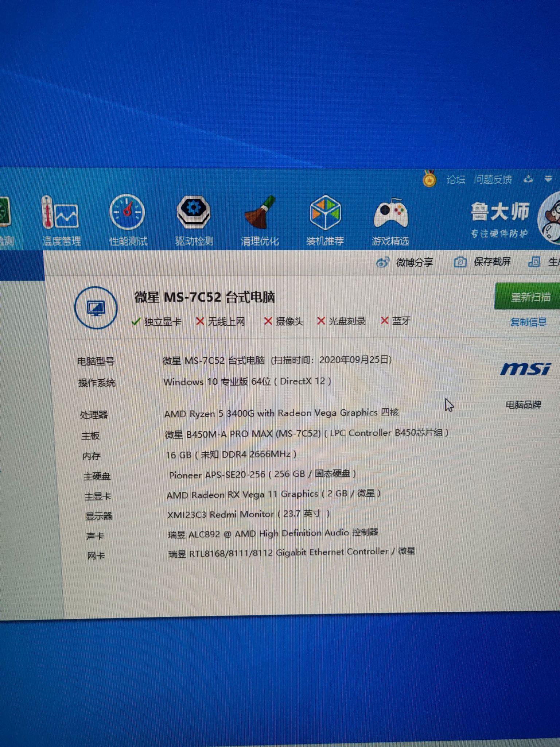This screenshot has width=560, height=747.
Task: Select the 瑞昱 ALC892 sound card text
Action: pyautogui.click(x=273, y=534)
